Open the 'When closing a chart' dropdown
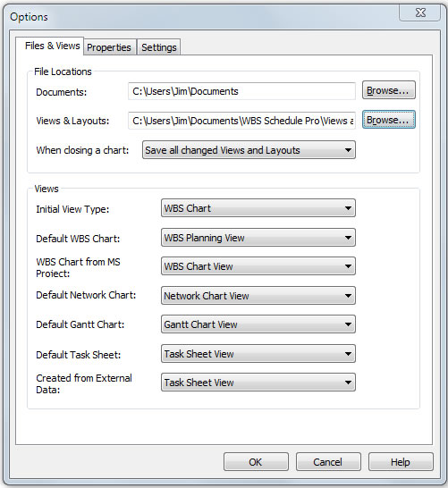 pos(249,150)
